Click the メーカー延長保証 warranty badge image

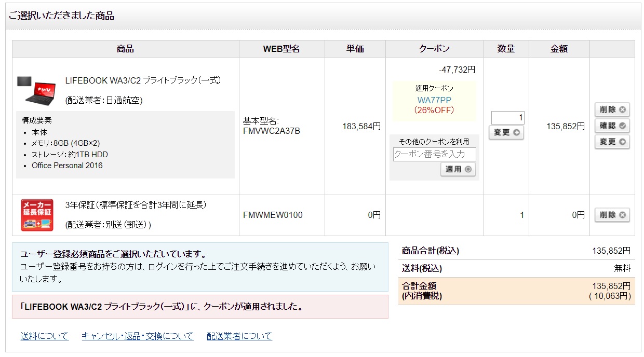coord(37,215)
